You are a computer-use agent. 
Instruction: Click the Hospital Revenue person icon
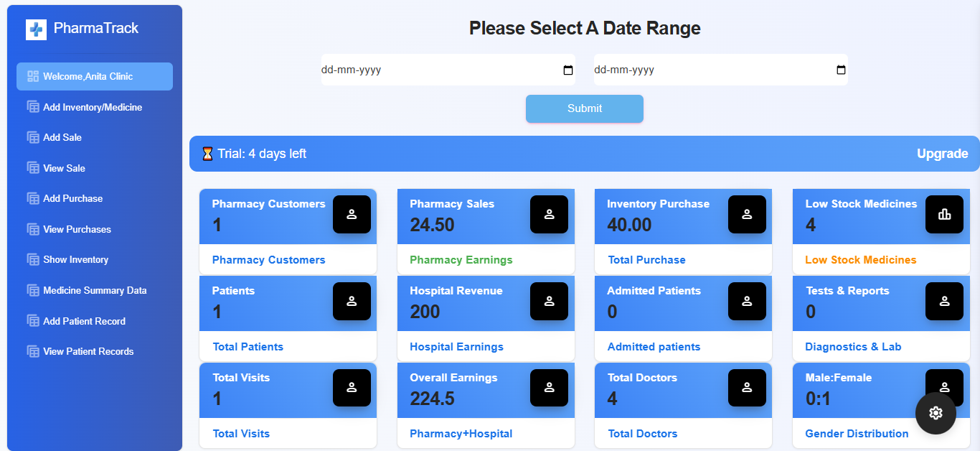coord(549,301)
